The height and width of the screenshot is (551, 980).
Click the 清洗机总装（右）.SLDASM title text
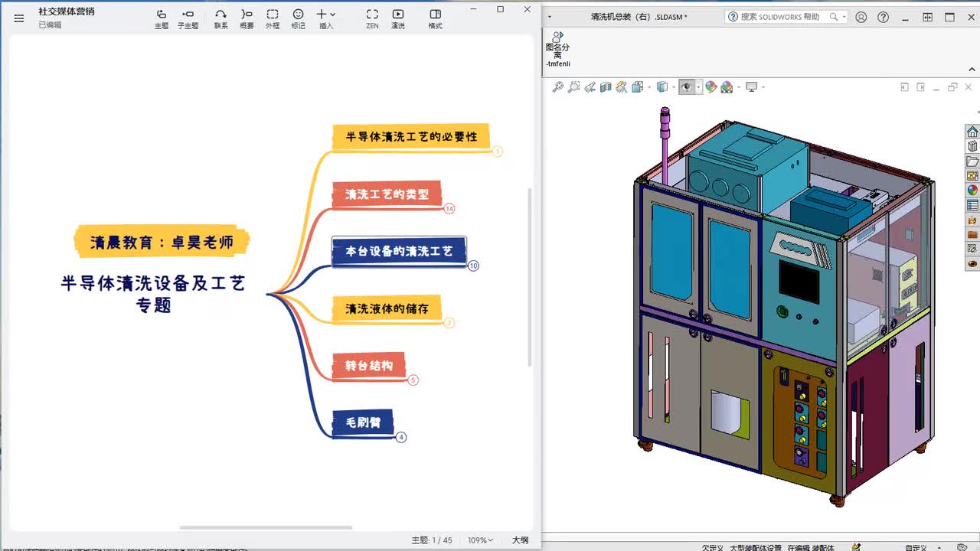tap(639, 17)
